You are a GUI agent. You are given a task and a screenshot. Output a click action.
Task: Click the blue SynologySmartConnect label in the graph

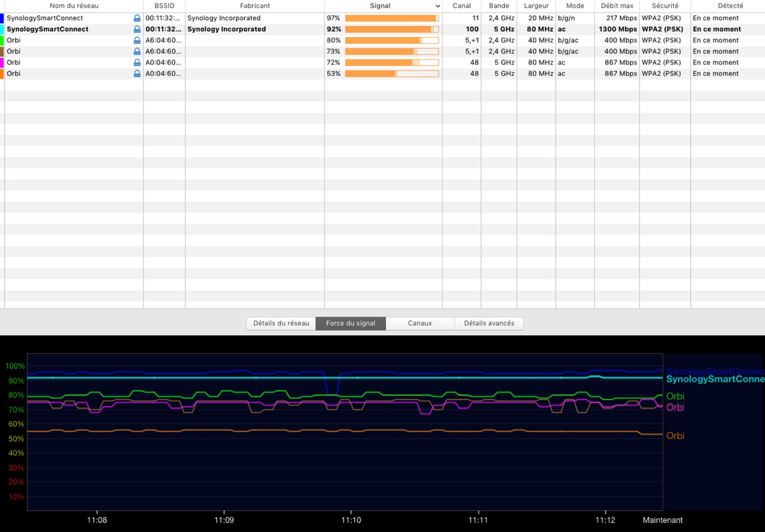(x=715, y=371)
